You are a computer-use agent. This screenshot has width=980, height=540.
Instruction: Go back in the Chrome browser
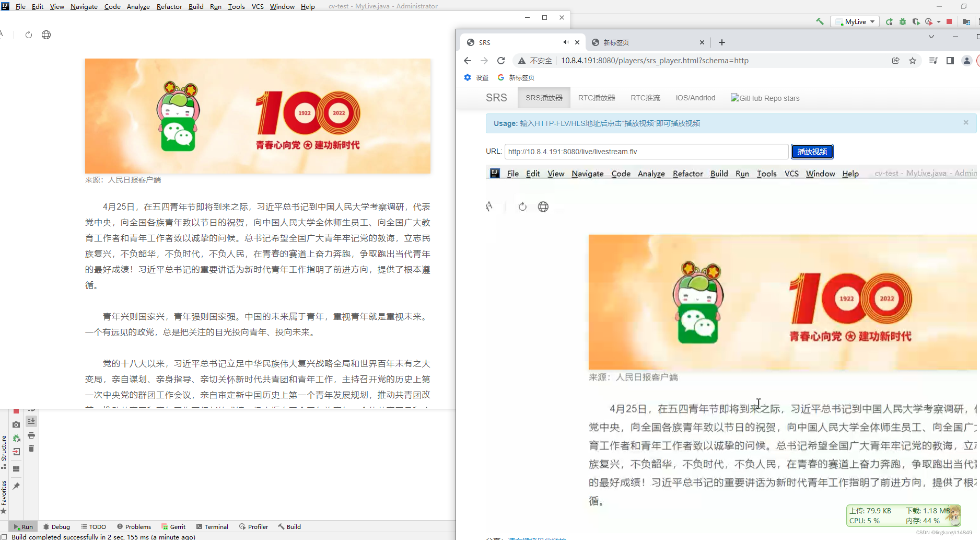(x=468, y=61)
